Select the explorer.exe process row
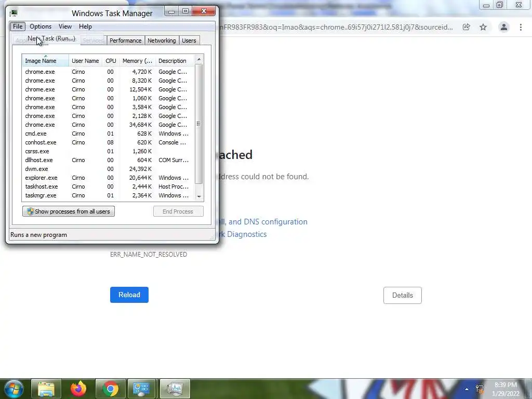This screenshot has width=532, height=399. coord(108,178)
